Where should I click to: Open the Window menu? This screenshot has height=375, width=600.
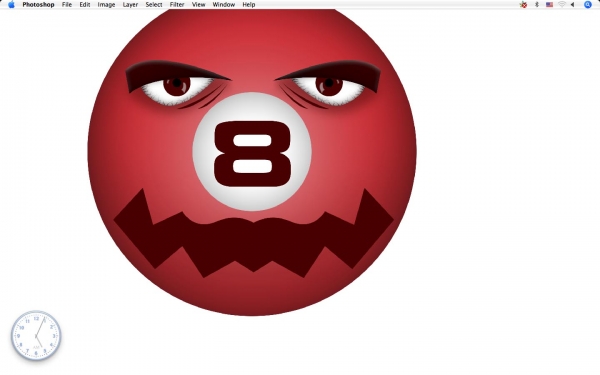[224, 5]
